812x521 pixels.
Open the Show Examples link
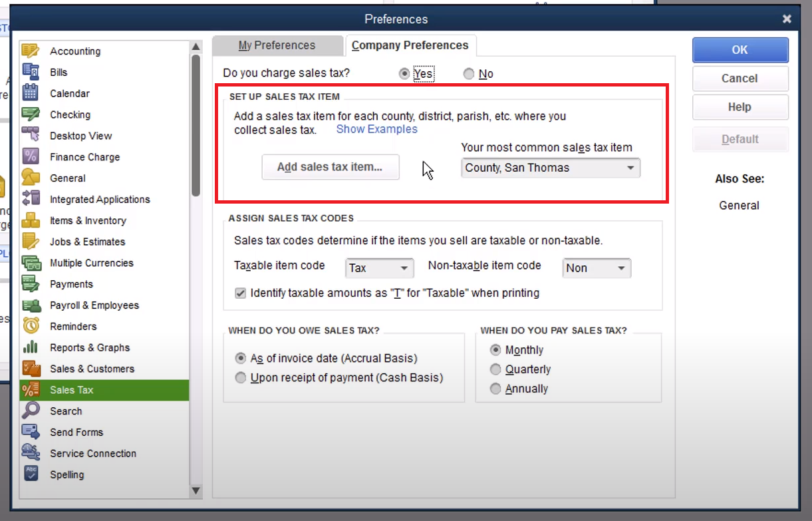pyautogui.click(x=376, y=129)
